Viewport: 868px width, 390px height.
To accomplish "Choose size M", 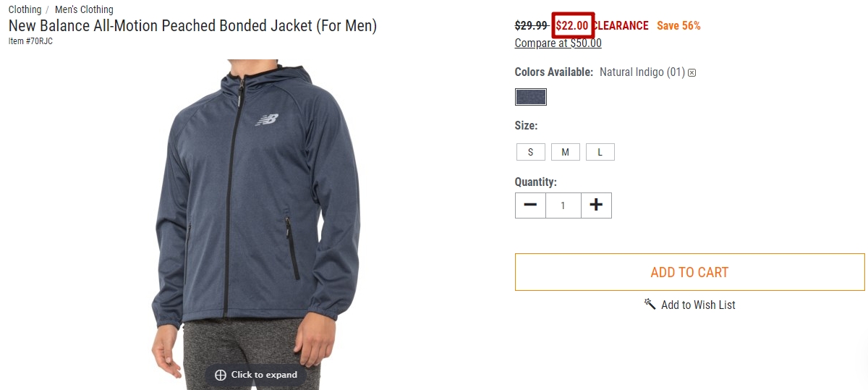I will pyautogui.click(x=566, y=152).
